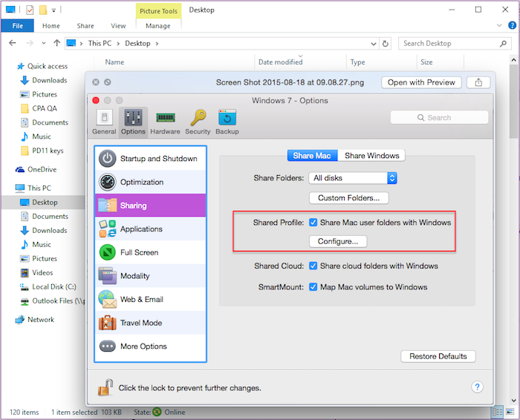Open Travel Mode settings in sidebar
This screenshot has height=420, width=520.
[150, 323]
